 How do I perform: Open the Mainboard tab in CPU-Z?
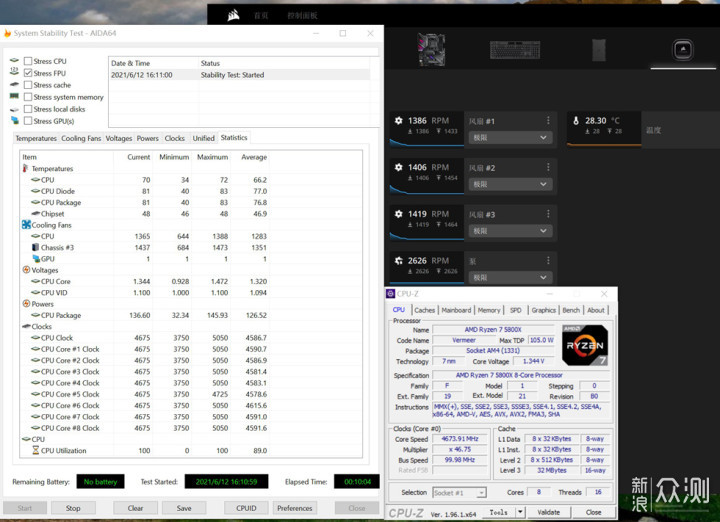click(x=456, y=310)
